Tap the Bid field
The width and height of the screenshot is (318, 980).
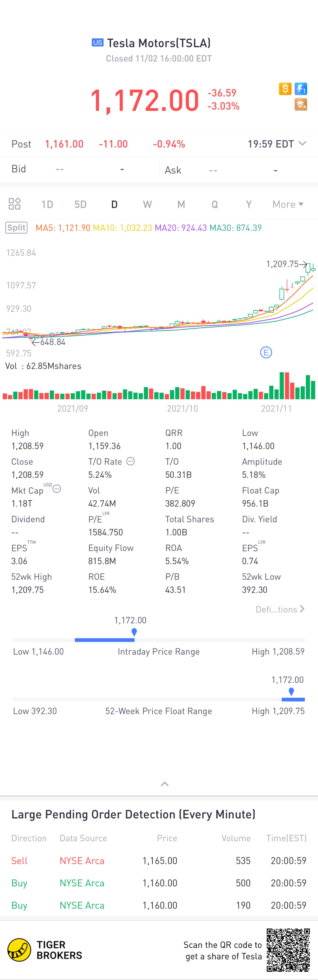(x=79, y=169)
